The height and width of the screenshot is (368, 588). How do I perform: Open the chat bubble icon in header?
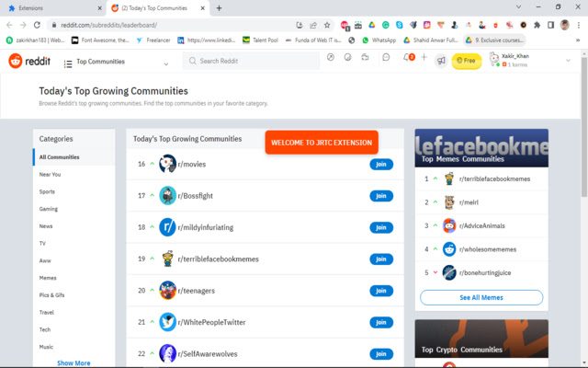pyautogui.click(x=386, y=57)
